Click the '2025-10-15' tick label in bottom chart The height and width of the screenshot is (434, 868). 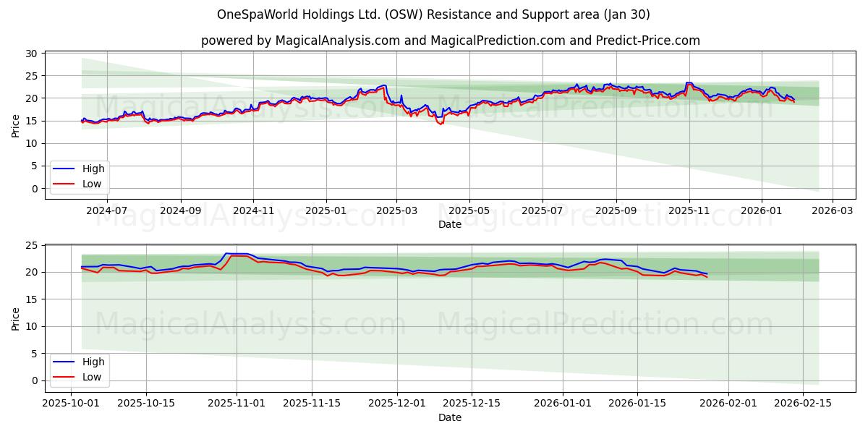(146, 403)
